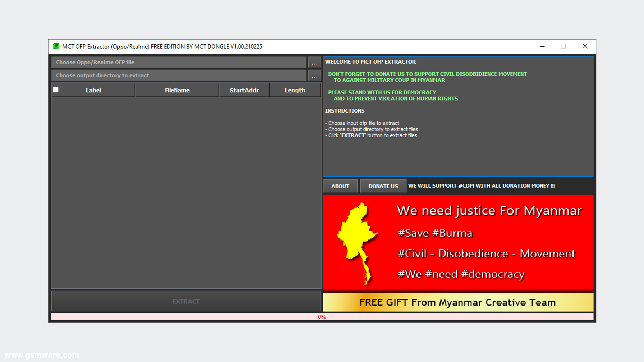Image resolution: width=644 pixels, height=362 pixels.
Task: Open the OFP file browse '...' button
Action: tap(314, 62)
